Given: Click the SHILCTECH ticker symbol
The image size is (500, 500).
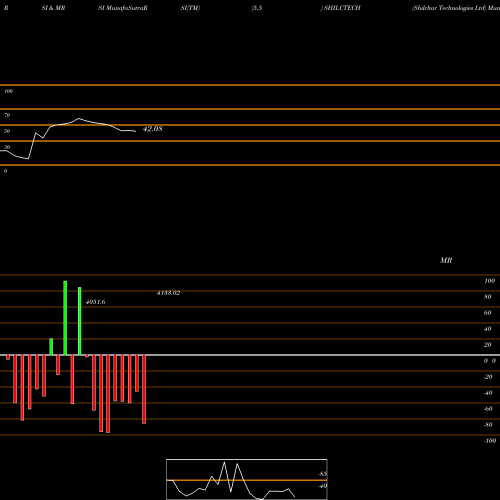Looking at the screenshot, I should tap(342, 8).
